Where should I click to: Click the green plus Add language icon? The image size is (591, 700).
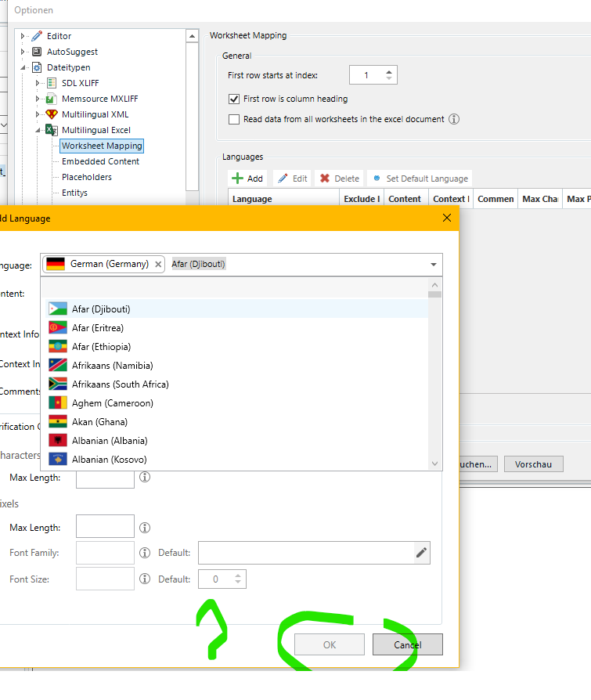point(237,179)
